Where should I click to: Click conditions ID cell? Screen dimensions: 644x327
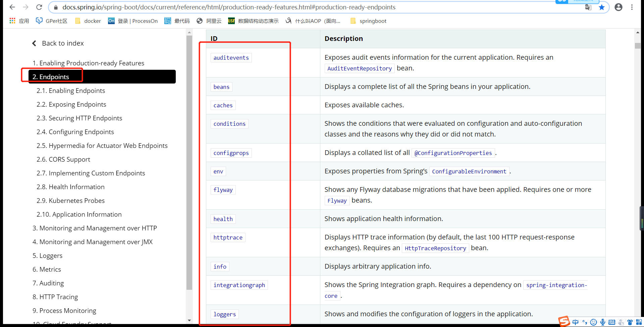[x=229, y=124]
